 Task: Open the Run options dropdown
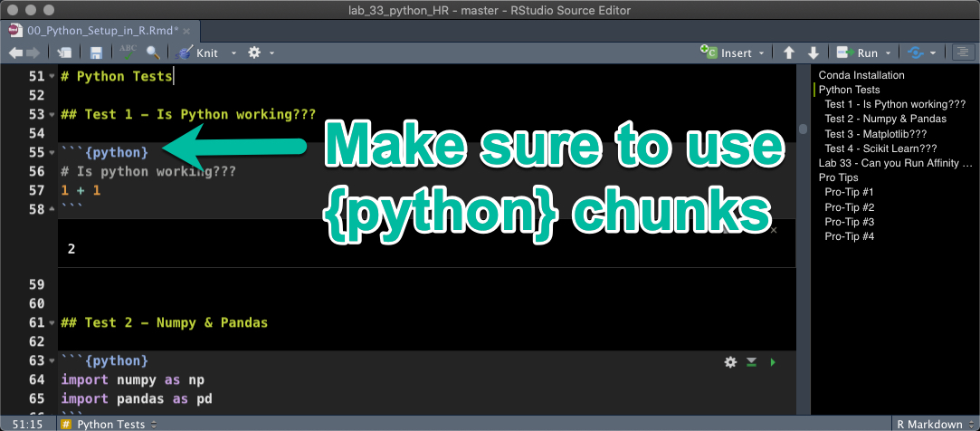point(888,53)
